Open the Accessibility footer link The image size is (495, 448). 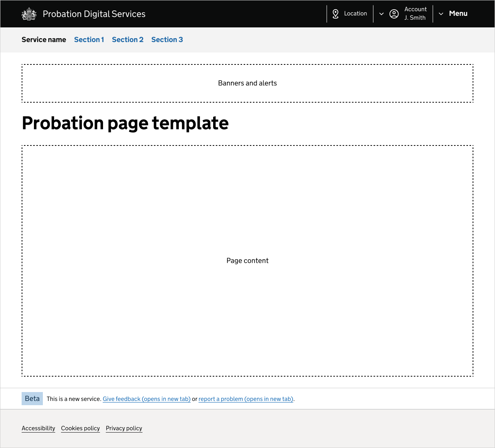(38, 428)
